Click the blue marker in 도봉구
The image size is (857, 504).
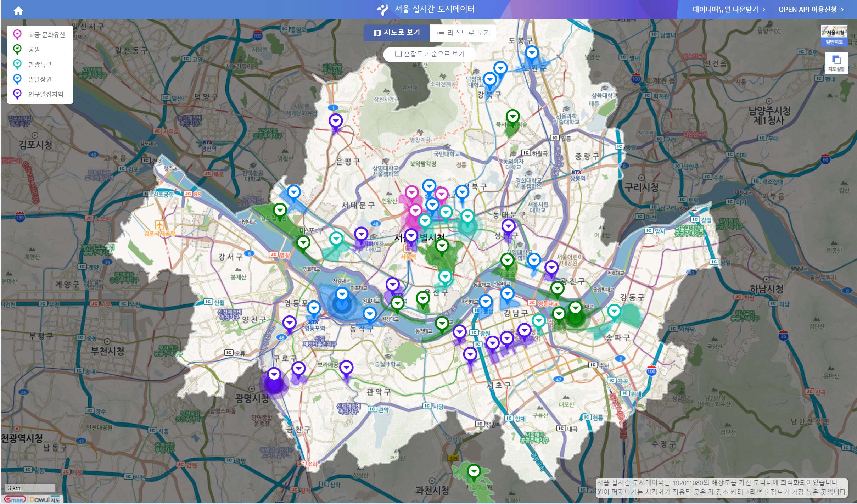[532, 53]
